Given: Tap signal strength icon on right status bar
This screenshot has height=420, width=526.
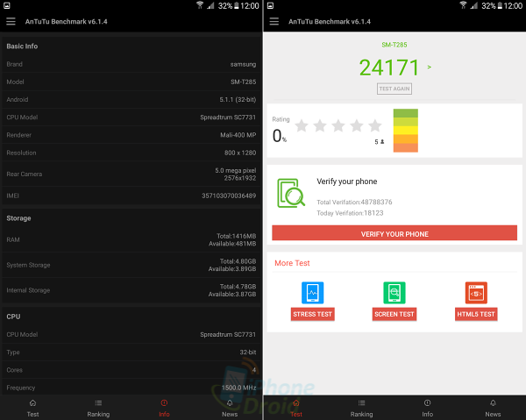Looking at the screenshot, I should pyautogui.click(x=473, y=5).
